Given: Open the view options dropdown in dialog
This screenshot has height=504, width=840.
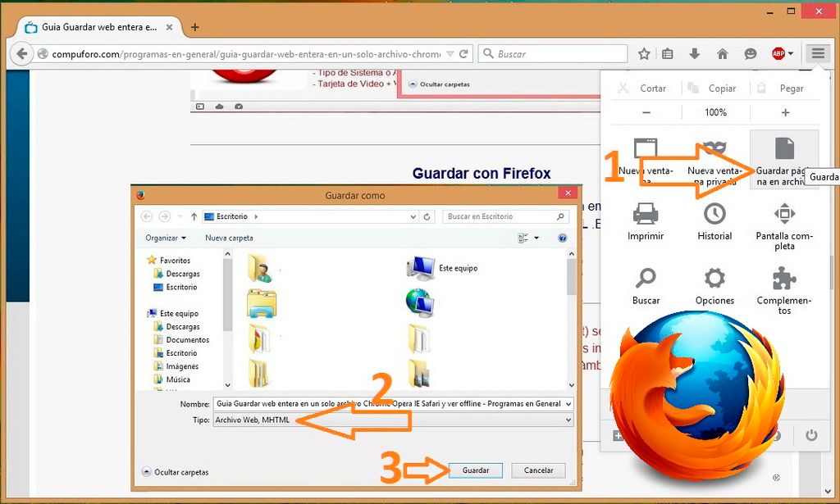Looking at the screenshot, I should coord(536,238).
